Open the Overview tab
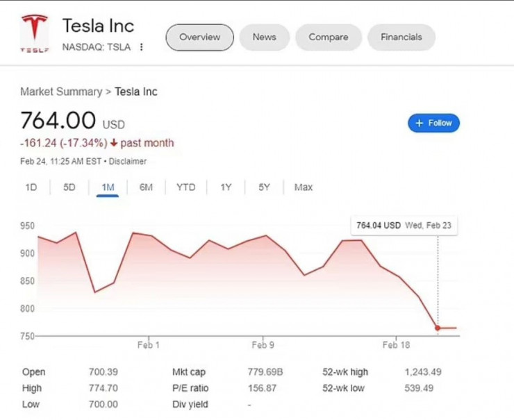This screenshot has height=420, width=514. pyautogui.click(x=199, y=37)
